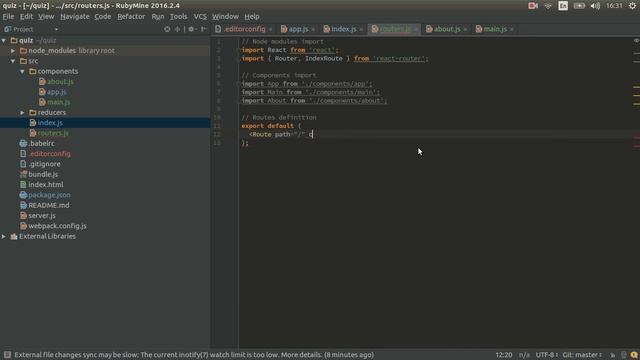Close the index.js editor tab
The width and height of the screenshot is (640, 360).
[361, 29]
